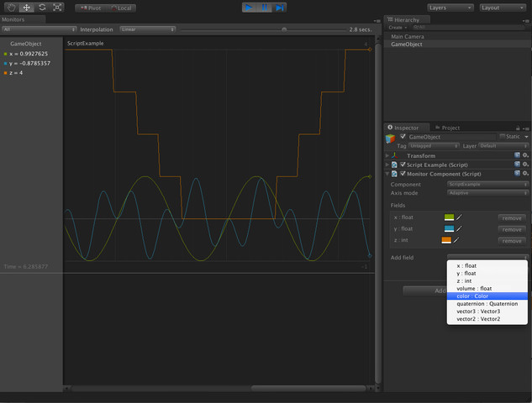
Task: Click the Monitor Component script icon
Action: (x=395, y=174)
